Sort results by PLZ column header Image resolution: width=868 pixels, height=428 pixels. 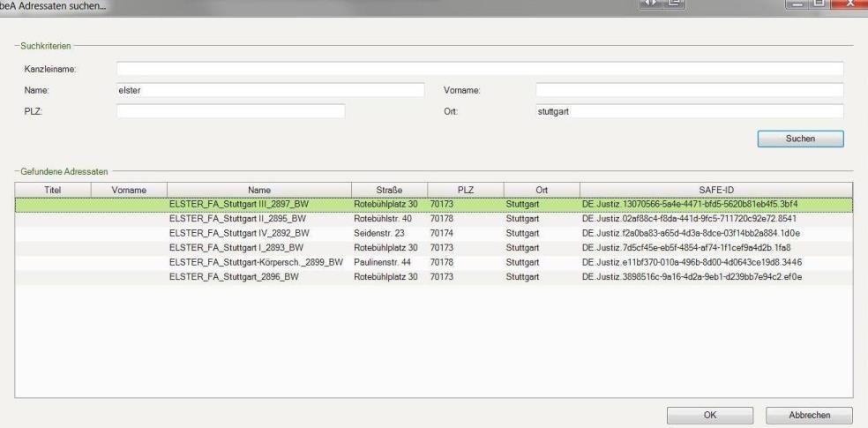466,190
